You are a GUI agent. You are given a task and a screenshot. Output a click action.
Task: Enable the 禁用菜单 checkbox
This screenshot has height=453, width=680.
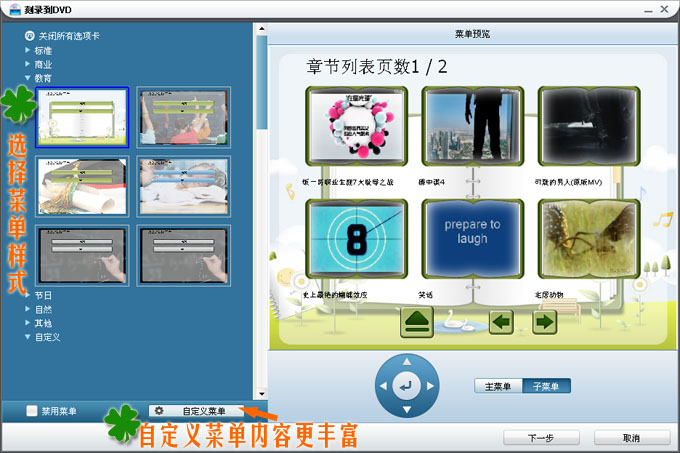point(32,411)
